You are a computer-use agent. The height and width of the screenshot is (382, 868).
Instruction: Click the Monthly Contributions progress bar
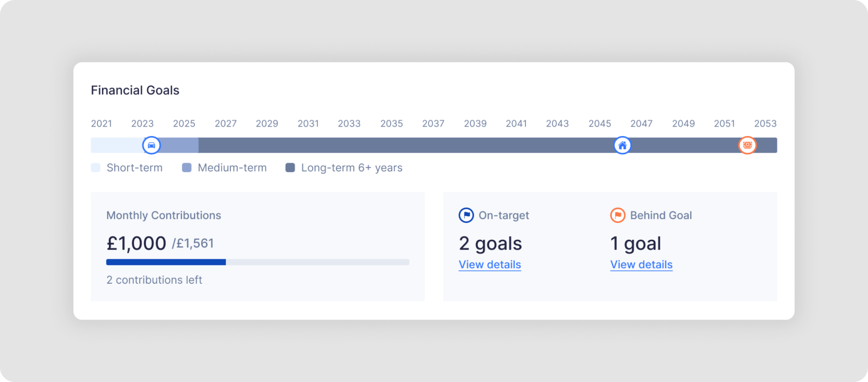click(x=257, y=262)
